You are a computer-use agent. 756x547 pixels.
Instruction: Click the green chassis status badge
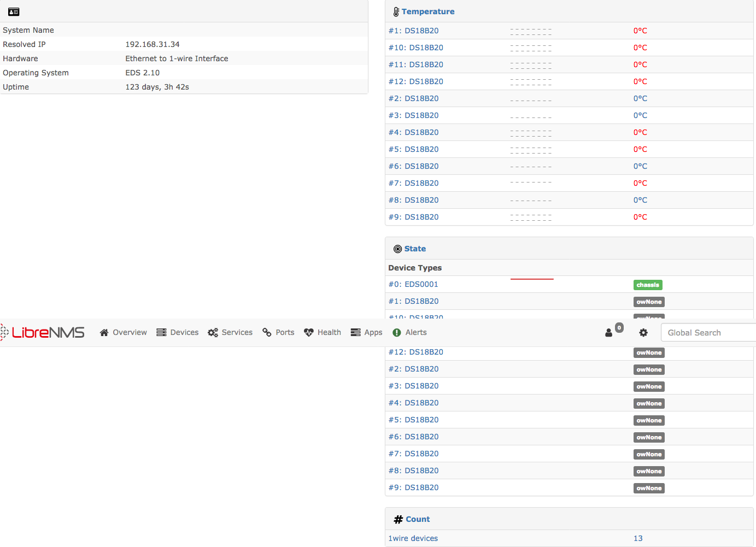click(648, 285)
